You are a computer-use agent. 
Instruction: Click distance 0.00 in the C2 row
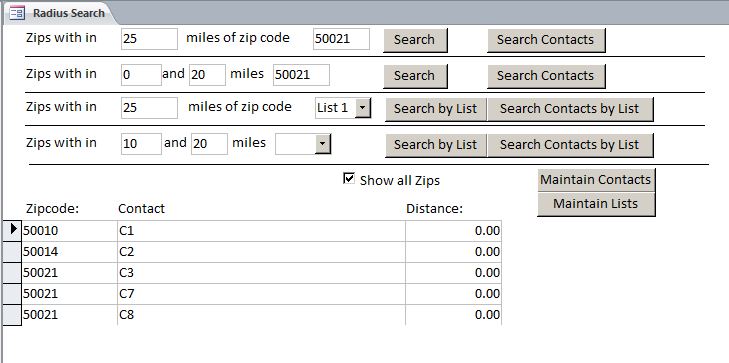[x=453, y=251]
